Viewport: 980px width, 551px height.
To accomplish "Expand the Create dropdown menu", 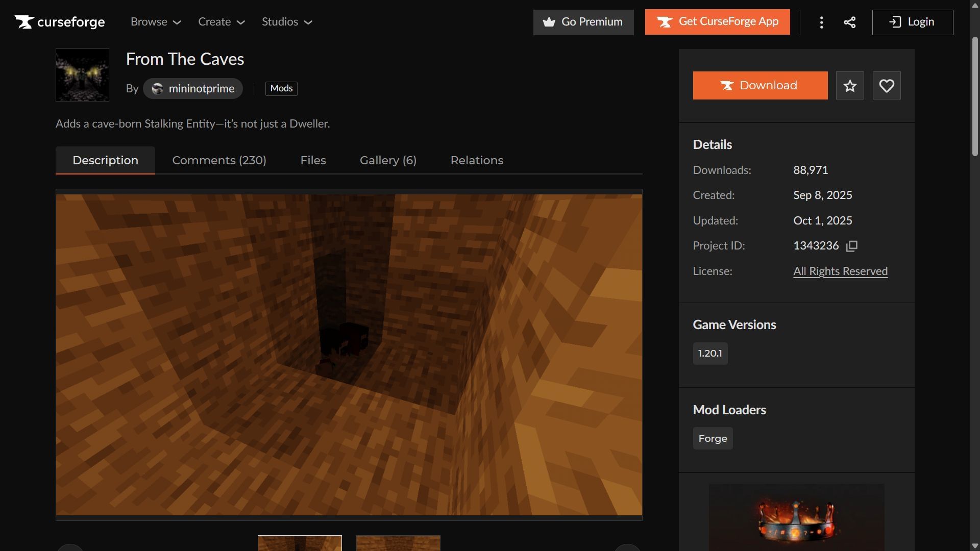I will coord(221,22).
